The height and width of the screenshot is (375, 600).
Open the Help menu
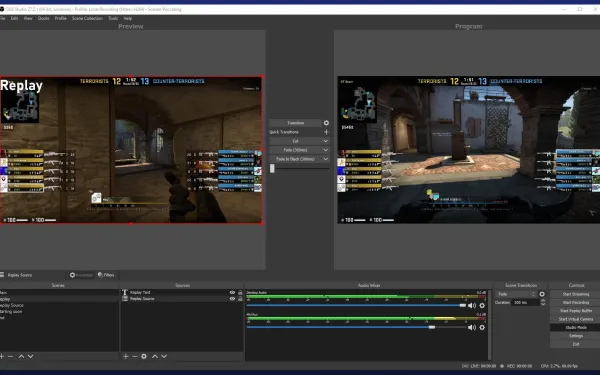128,18
